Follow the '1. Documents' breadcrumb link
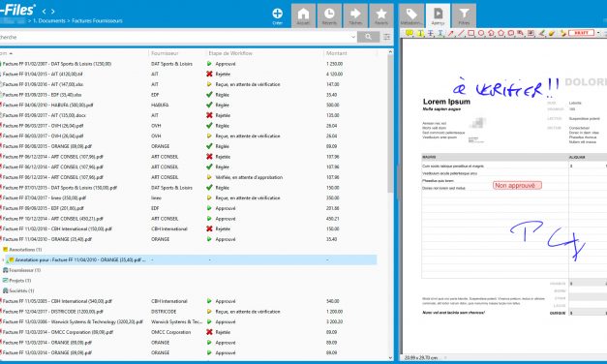This screenshot has height=364, width=607. click(48, 21)
